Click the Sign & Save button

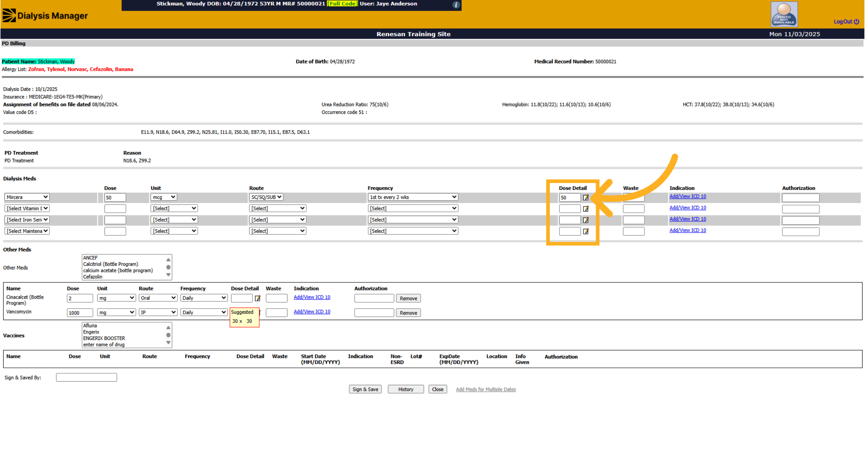(x=365, y=389)
